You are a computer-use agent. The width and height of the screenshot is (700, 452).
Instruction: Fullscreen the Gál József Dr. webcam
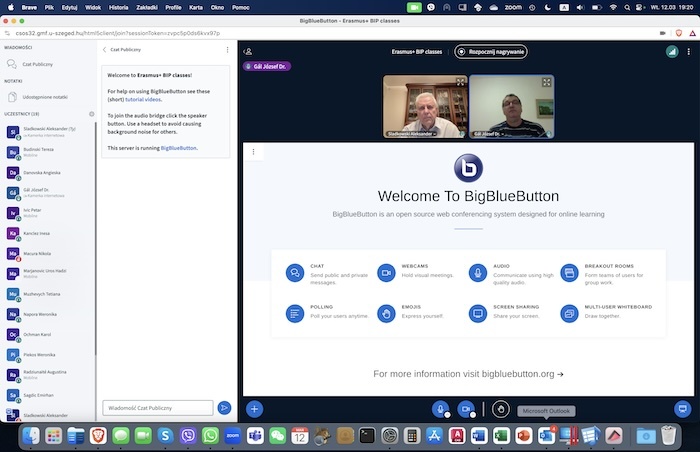pos(546,82)
